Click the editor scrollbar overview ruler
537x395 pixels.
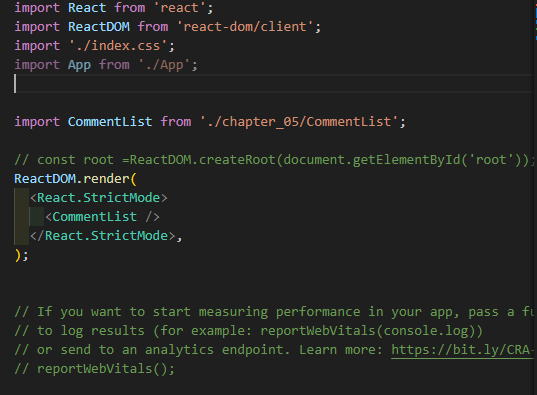point(535,197)
